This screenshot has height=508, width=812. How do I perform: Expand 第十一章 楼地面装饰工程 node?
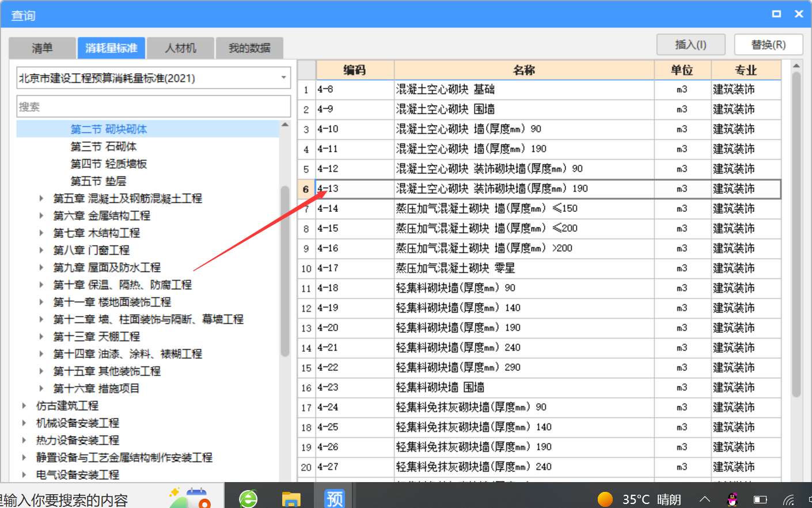(x=41, y=302)
